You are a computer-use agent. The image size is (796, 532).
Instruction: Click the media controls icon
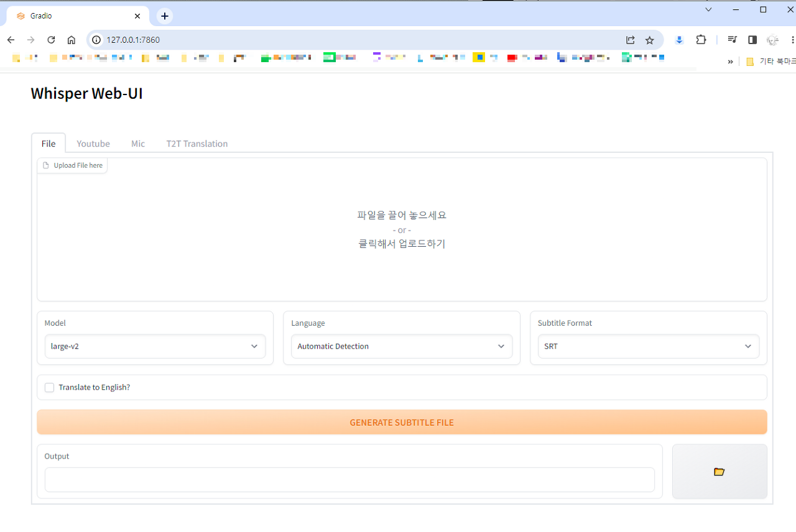pyautogui.click(x=732, y=39)
